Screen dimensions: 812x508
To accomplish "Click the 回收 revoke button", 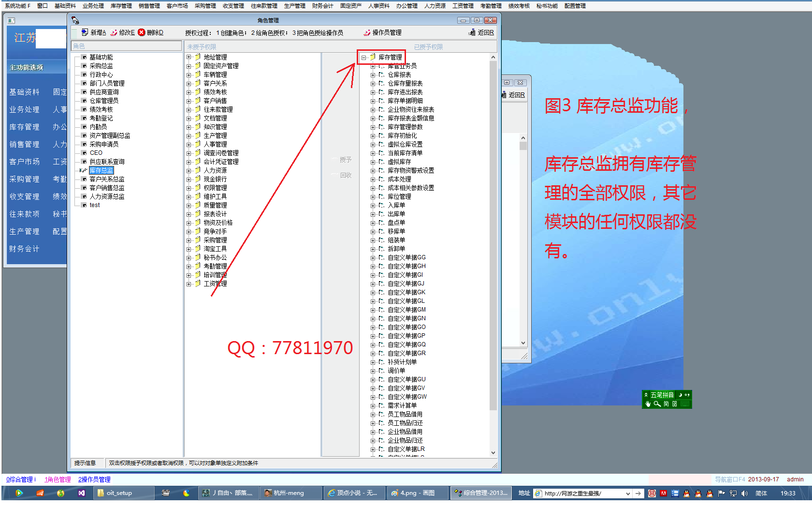I will (x=345, y=175).
